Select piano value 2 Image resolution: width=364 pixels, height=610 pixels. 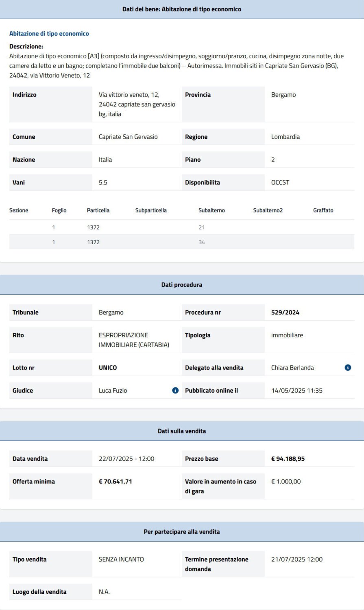(x=273, y=160)
